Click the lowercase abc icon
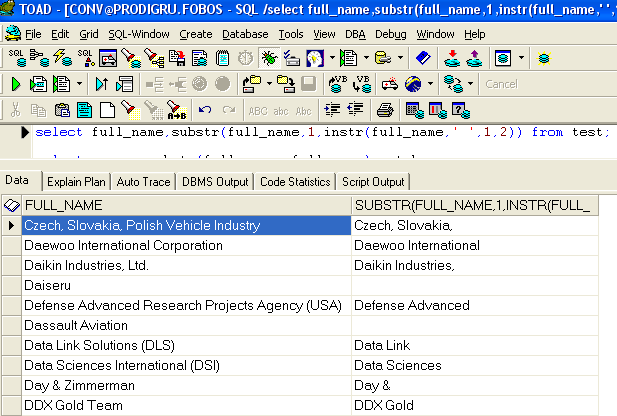 click(281, 111)
